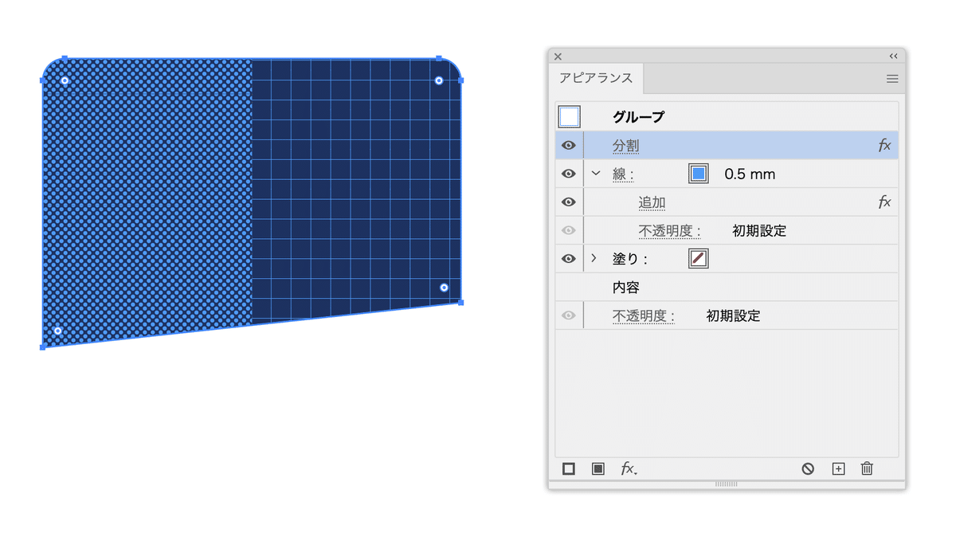This screenshot has width=956, height=560.
Task: Hide the 線 stroke with its eye
Action: [x=569, y=174]
